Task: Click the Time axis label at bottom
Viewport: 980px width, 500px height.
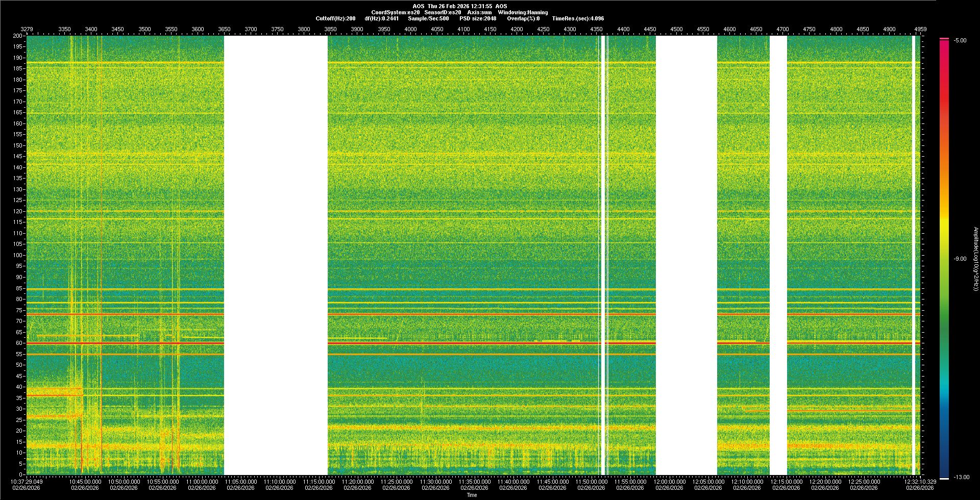Action: (x=472, y=495)
